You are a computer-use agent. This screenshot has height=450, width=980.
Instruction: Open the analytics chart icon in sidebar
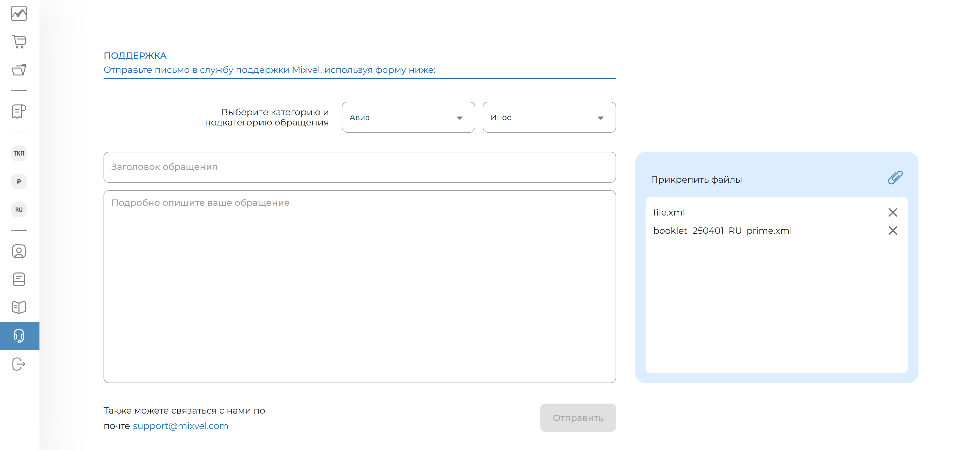click(19, 14)
